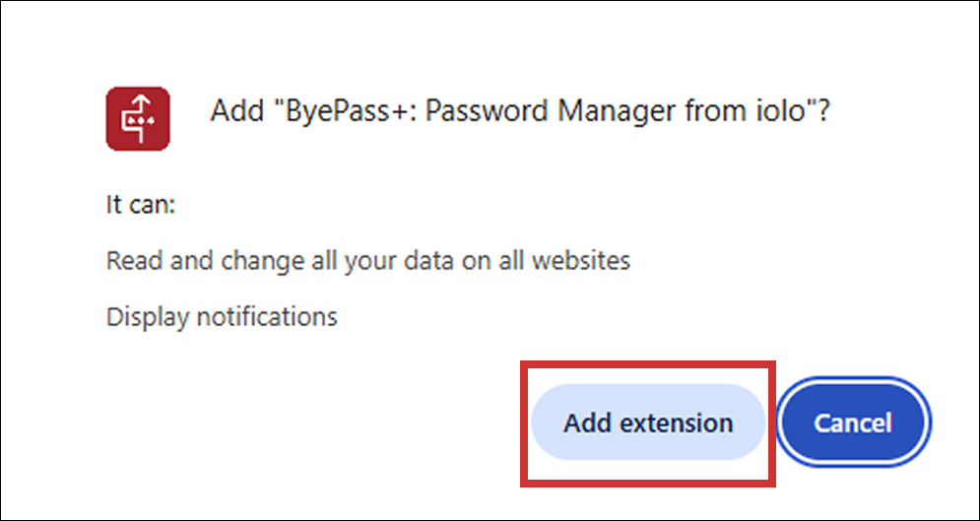Choose the light blue Add extension button

point(648,423)
